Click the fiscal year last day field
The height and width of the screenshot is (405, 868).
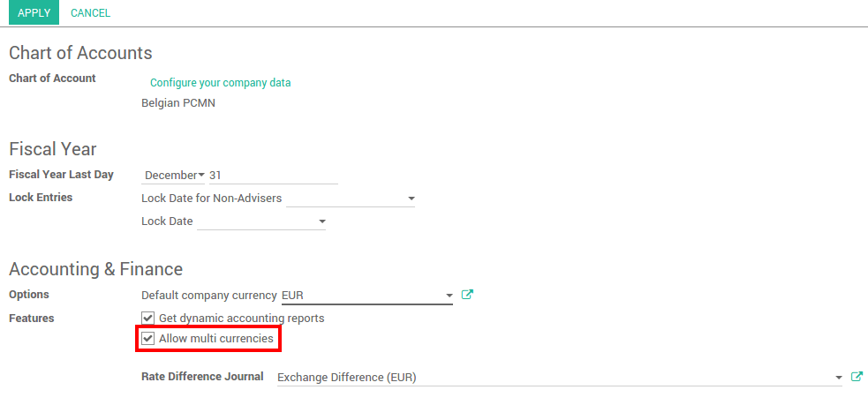click(272, 176)
